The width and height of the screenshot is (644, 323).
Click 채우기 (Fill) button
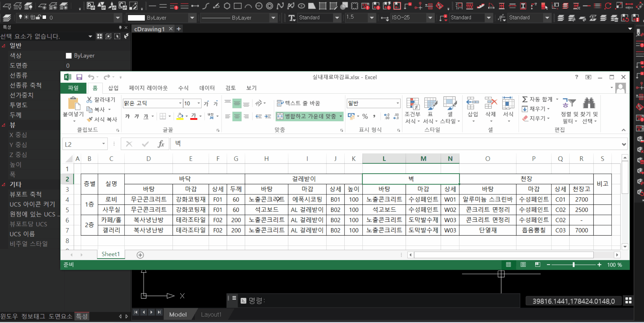[x=534, y=109]
